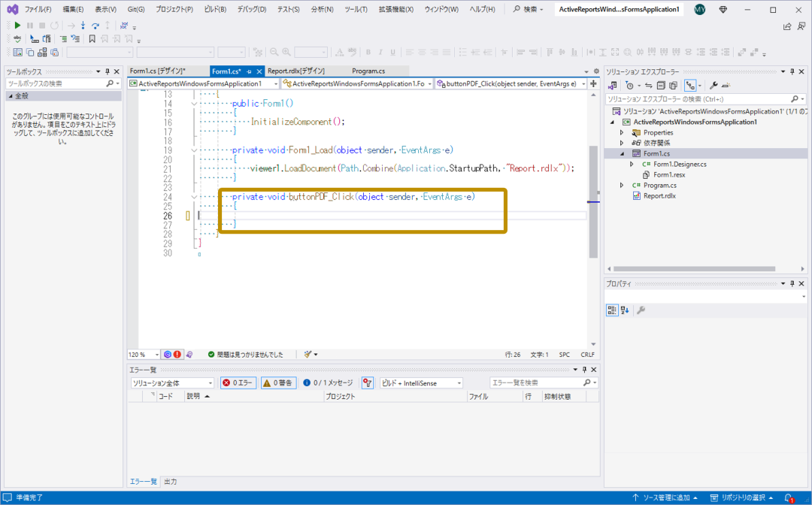
Task: Click the Preview Selected Items icon
Action: coord(726,86)
